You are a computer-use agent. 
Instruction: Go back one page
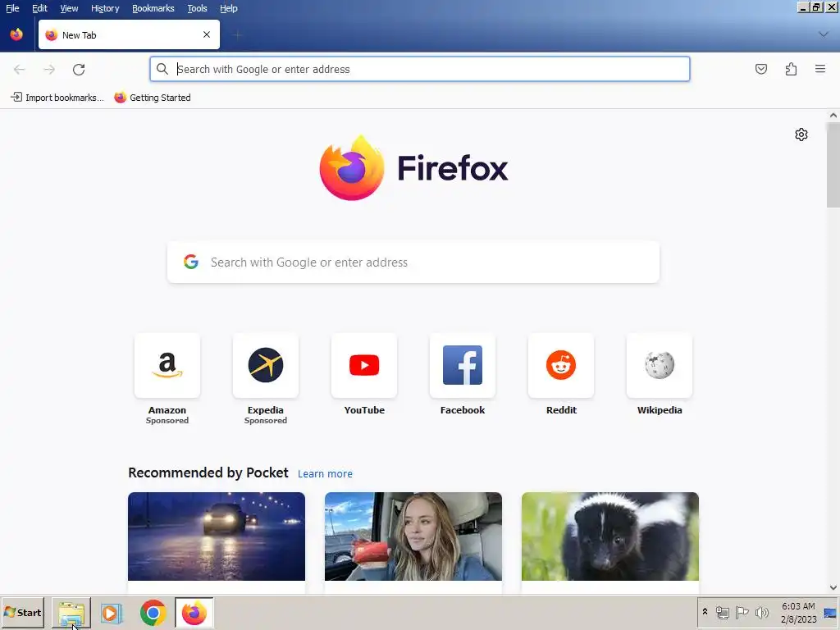pos(20,69)
